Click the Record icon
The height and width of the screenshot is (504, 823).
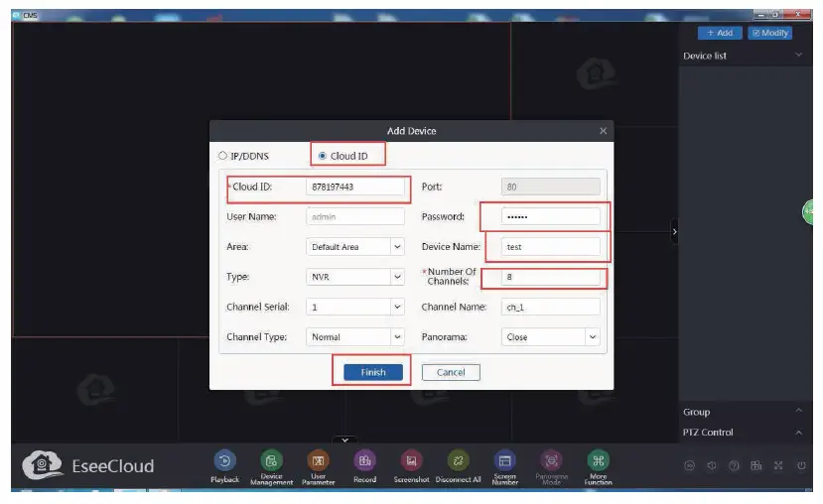(x=364, y=461)
